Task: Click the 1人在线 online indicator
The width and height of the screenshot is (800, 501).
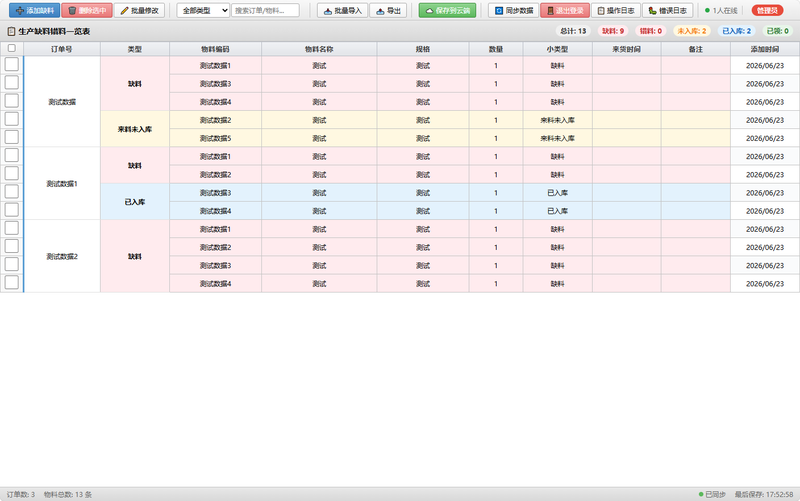Action: point(721,10)
